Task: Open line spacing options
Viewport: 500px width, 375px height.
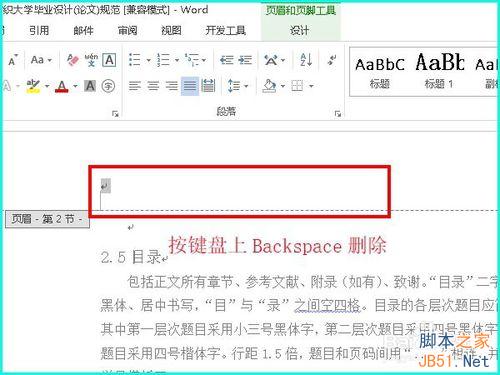Action: tap(234, 86)
